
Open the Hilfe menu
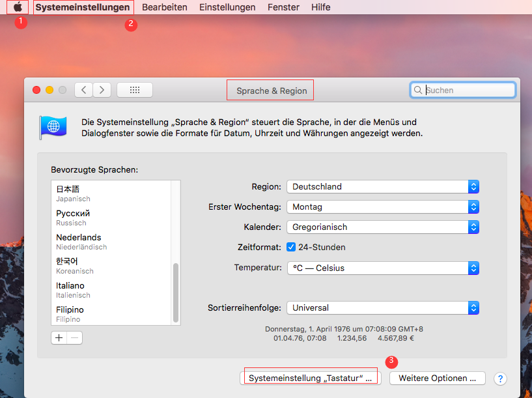[x=320, y=7]
